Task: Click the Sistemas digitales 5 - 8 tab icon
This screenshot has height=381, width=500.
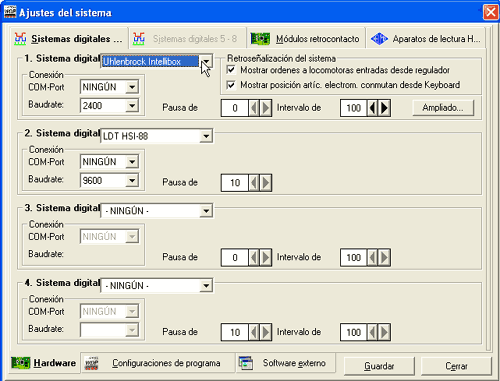Action: (139, 39)
